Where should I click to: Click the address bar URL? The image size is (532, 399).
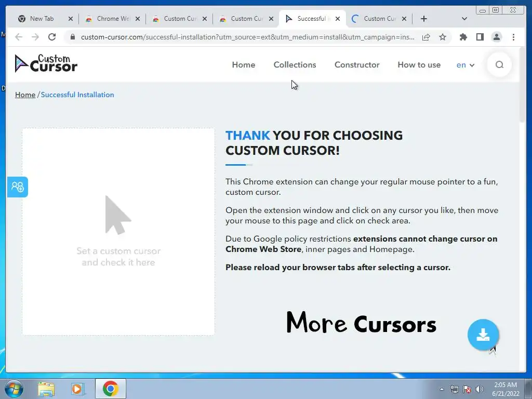click(x=248, y=37)
